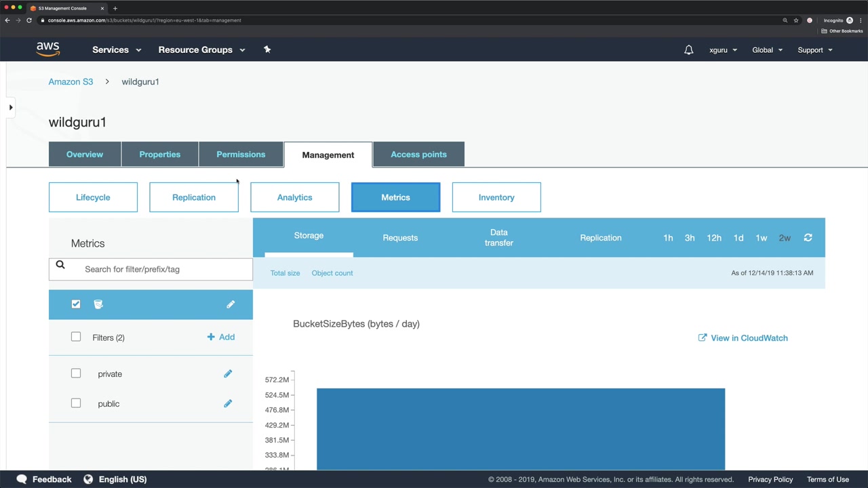
Task: Click the Amazon S3 breadcrumb link
Action: pos(71,81)
